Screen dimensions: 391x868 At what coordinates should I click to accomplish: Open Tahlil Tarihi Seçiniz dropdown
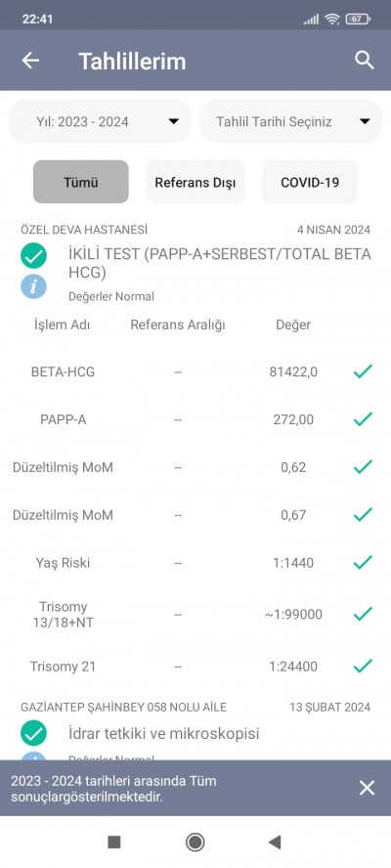[290, 121]
